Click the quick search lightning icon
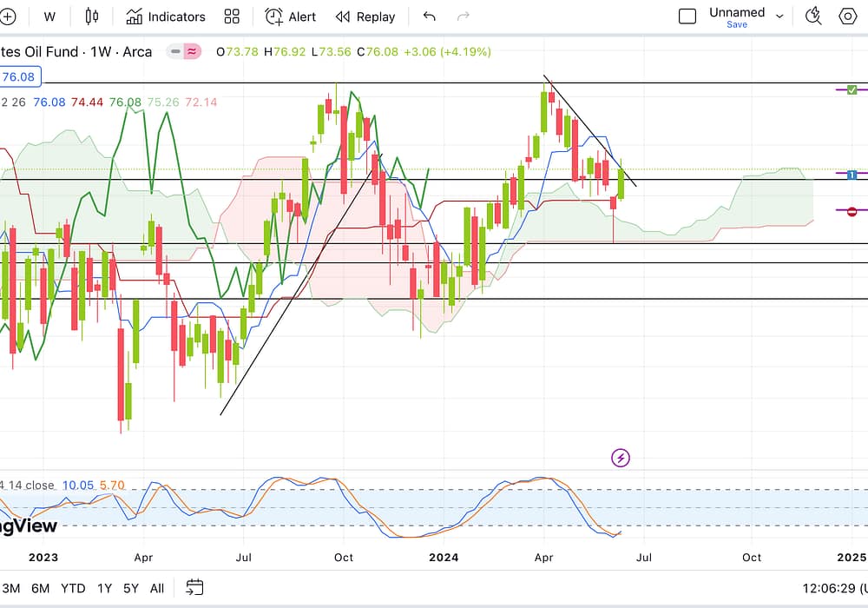Viewport: 868px width, 608px height. coord(813,16)
